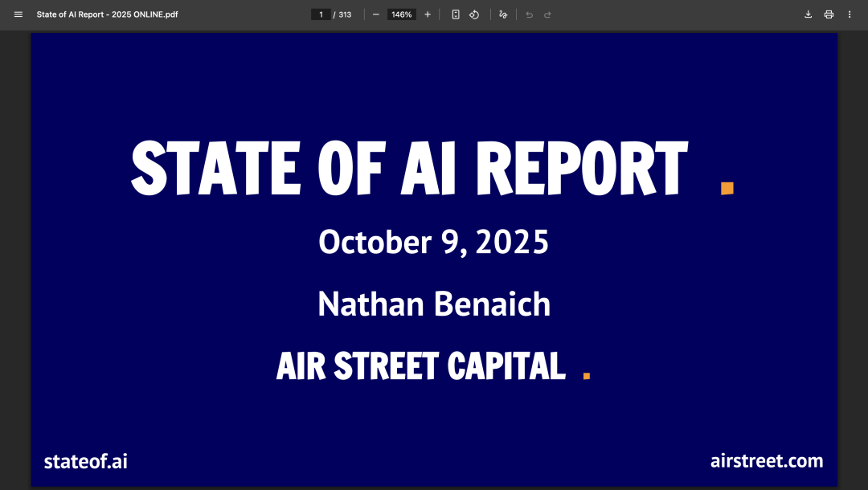The height and width of the screenshot is (490, 868).
Task: Click the "STATE OF AI REPORT" heading
Action: click(x=410, y=168)
